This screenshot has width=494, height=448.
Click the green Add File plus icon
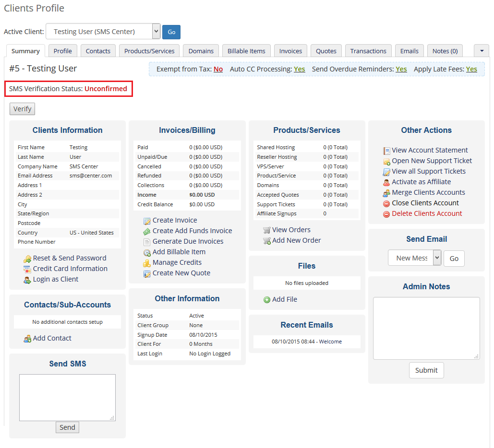click(267, 300)
